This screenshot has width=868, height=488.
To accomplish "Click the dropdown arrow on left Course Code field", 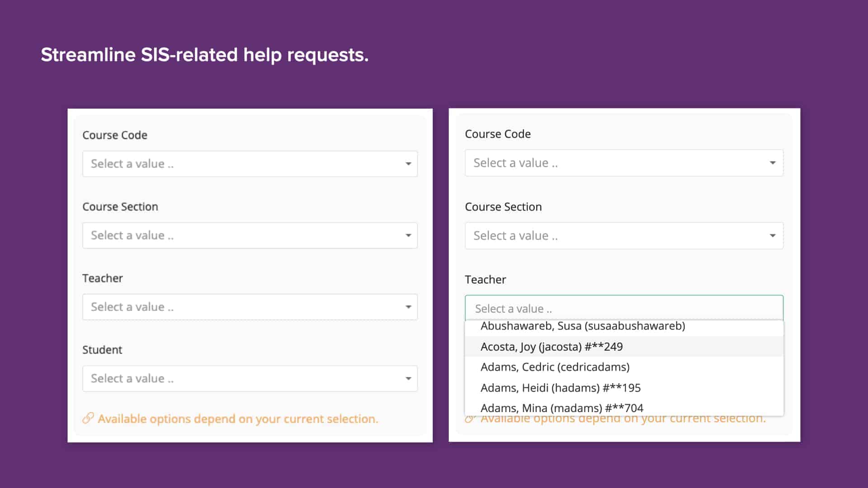I will point(408,164).
